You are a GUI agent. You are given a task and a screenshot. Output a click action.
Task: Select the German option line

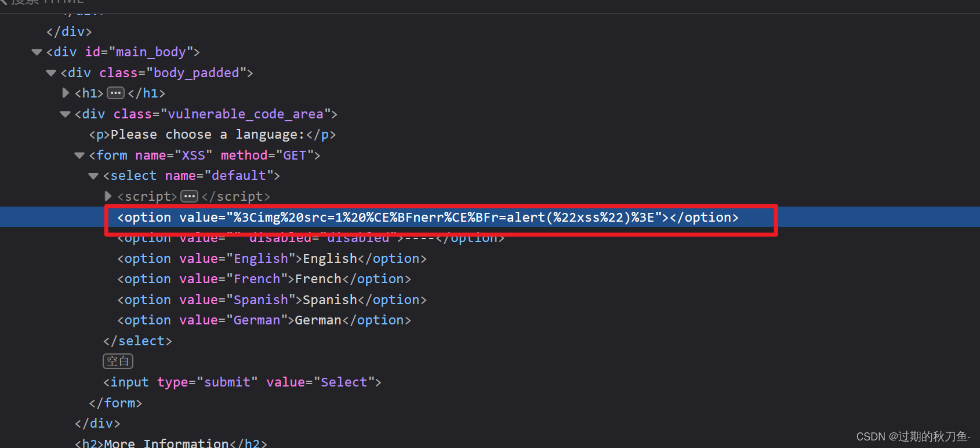264,320
